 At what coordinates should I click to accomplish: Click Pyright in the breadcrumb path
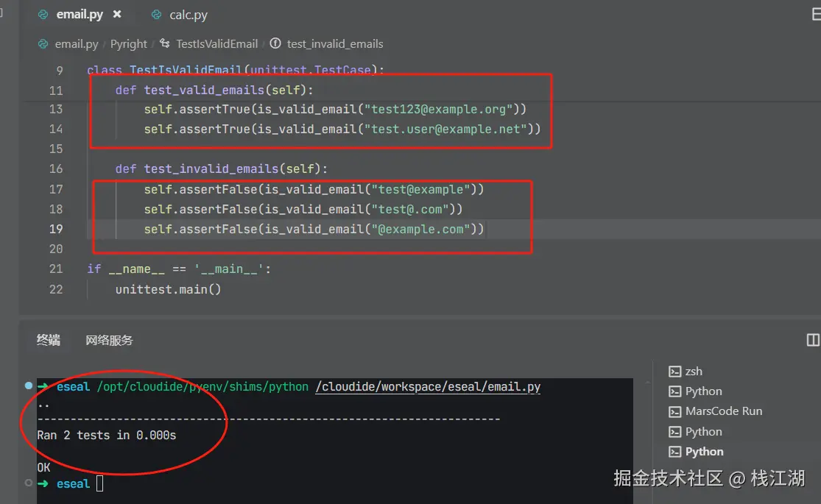pyautogui.click(x=128, y=44)
